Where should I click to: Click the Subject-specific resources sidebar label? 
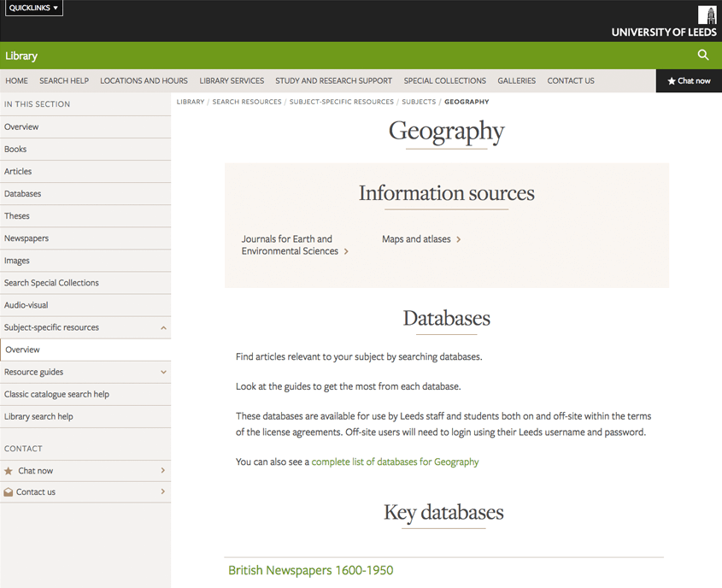[51, 328]
